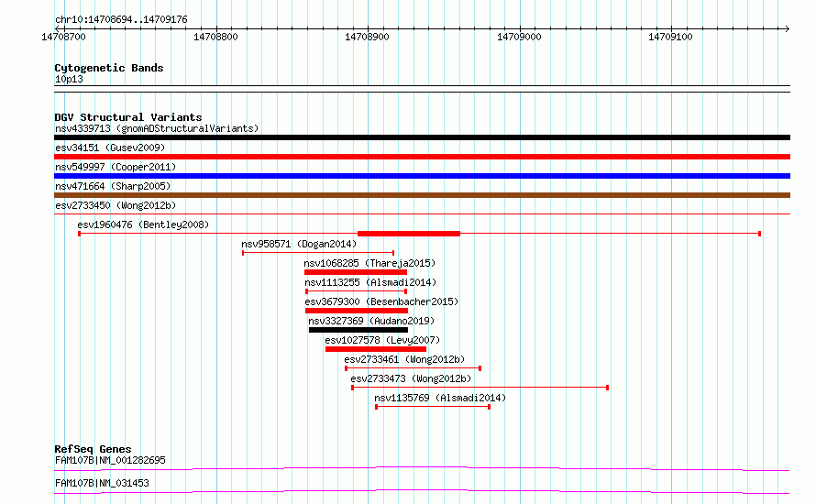816x504 pixels.
Task: Open the esv1960476 (Bentley2008) label
Action: [x=143, y=225]
